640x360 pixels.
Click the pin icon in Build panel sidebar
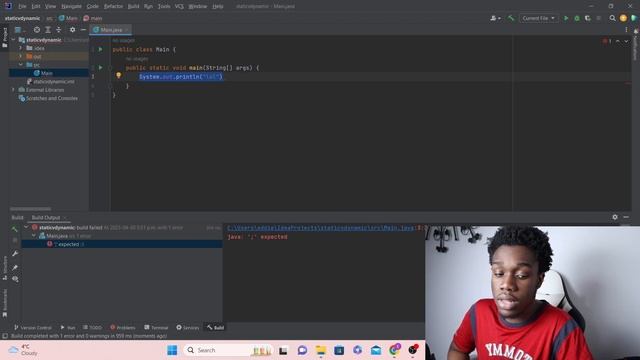pos(15,267)
